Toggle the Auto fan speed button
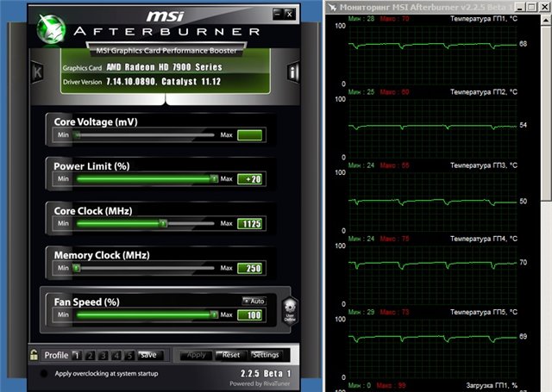This screenshot has height=392, width=552. coord(254,301)
